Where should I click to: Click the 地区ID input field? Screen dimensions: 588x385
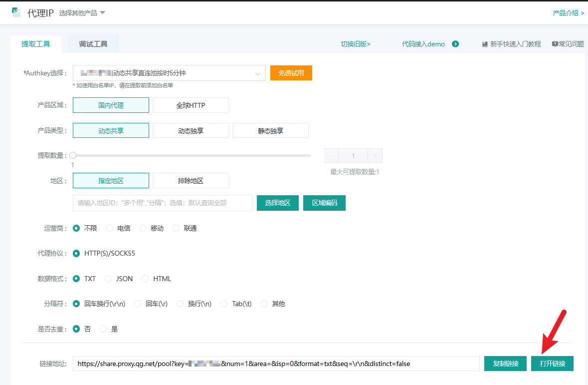163,203
